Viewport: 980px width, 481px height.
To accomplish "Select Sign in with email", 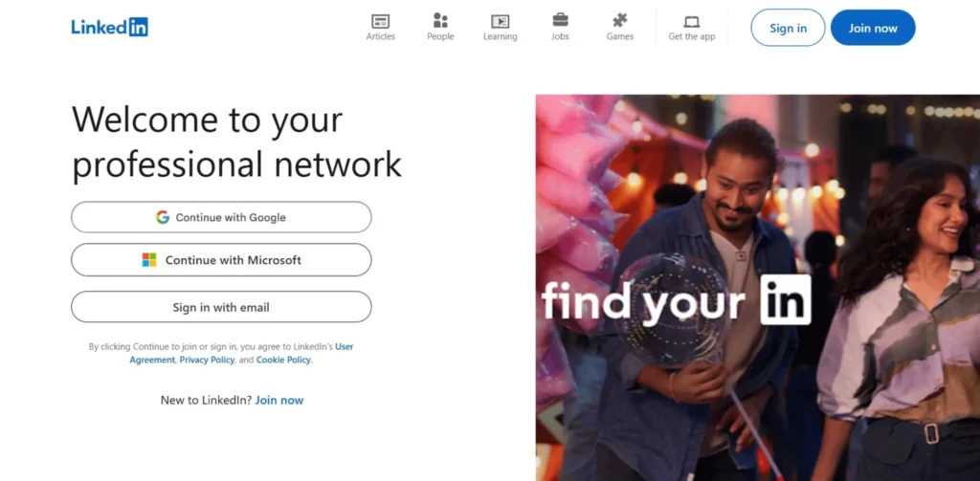I will point(221,307).
